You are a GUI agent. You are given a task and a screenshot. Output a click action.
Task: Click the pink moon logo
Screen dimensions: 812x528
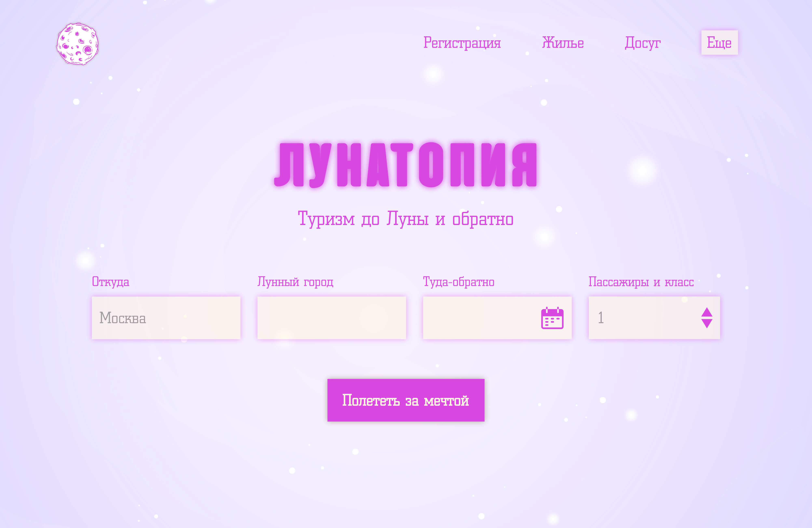[x=78, y=44]
